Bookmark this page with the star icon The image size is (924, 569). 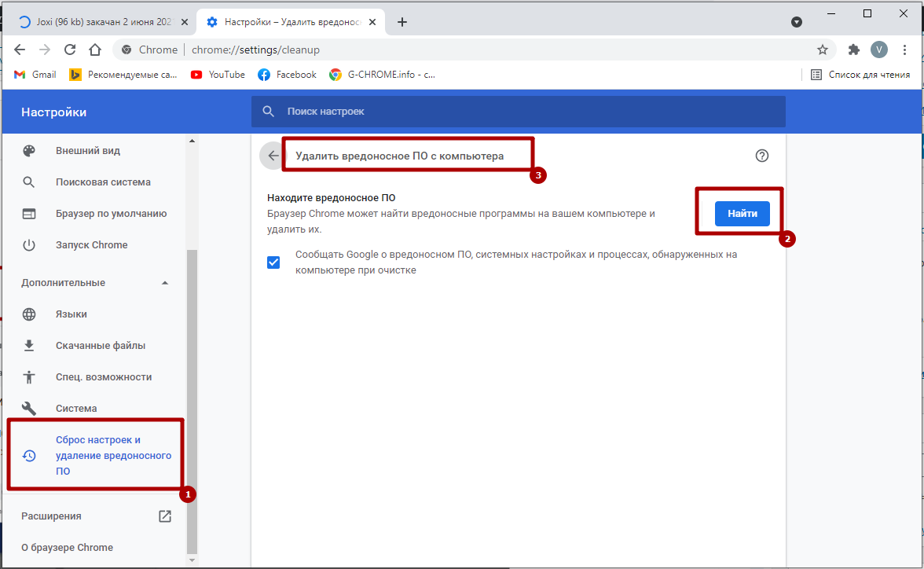[x=823, y=50]
